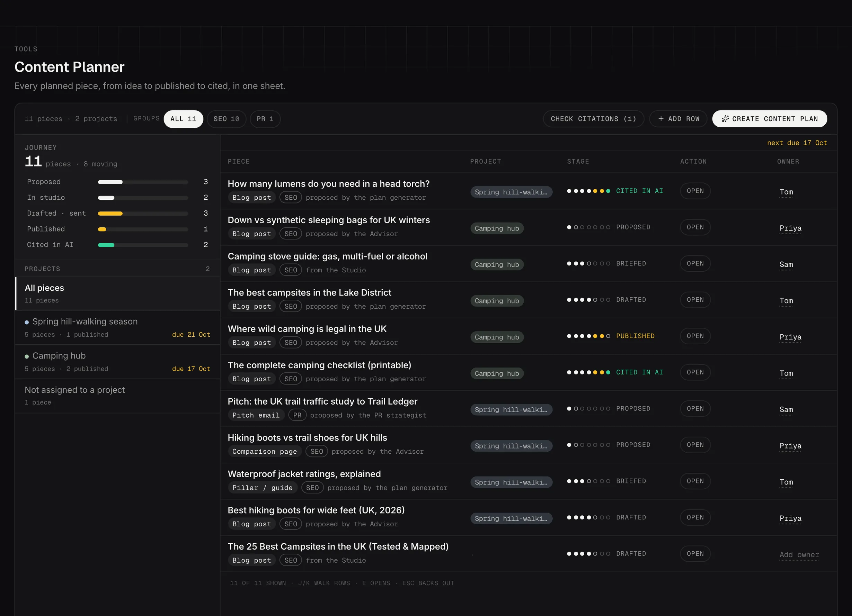This screenshot has height=616, width=852.
Task: Select the Camping hub project
Action: tap(117, 362)
